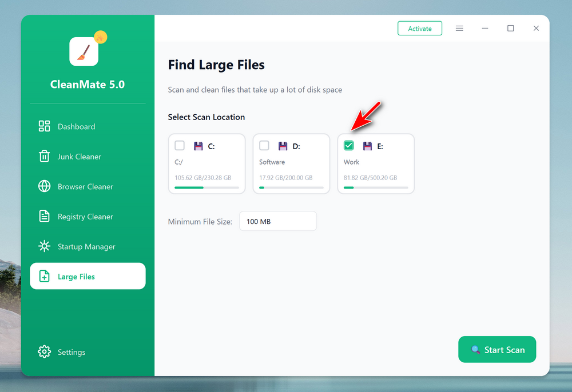Image resolution: width=572 pixels, height=392 pixels.
Task: Select the Junk Cleaner trash icon
Action: click(44, 157)
